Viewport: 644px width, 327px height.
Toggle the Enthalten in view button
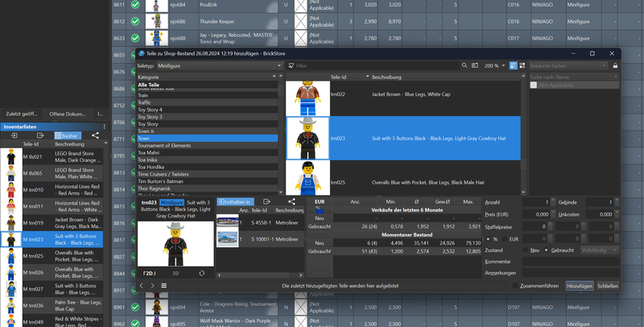(x=235, y=201)
